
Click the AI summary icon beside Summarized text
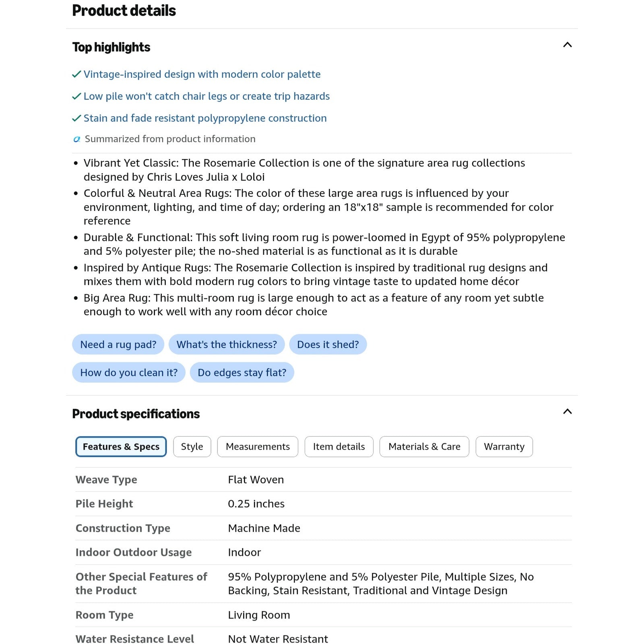click(x=76, y=139)
